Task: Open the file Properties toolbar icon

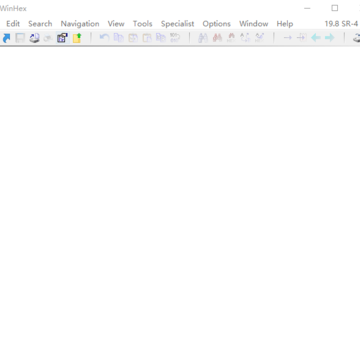Action: click(62, 38)
